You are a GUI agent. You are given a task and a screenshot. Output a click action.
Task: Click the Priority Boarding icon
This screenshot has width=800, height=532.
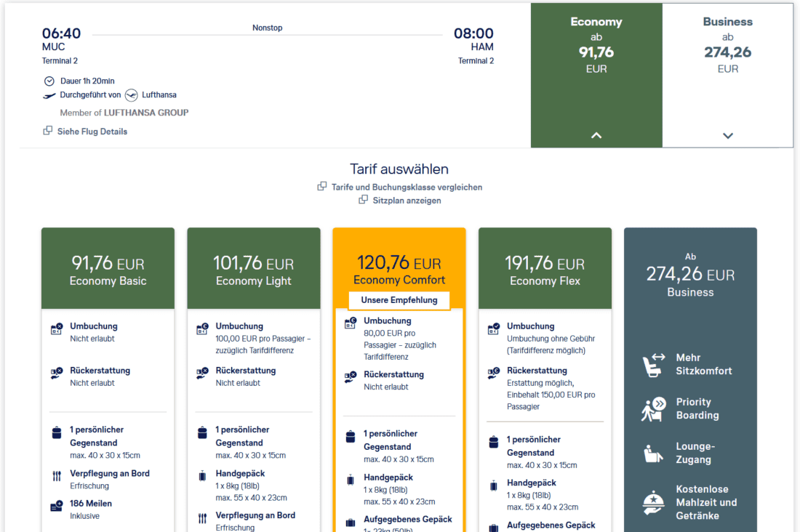coord(654,409)
